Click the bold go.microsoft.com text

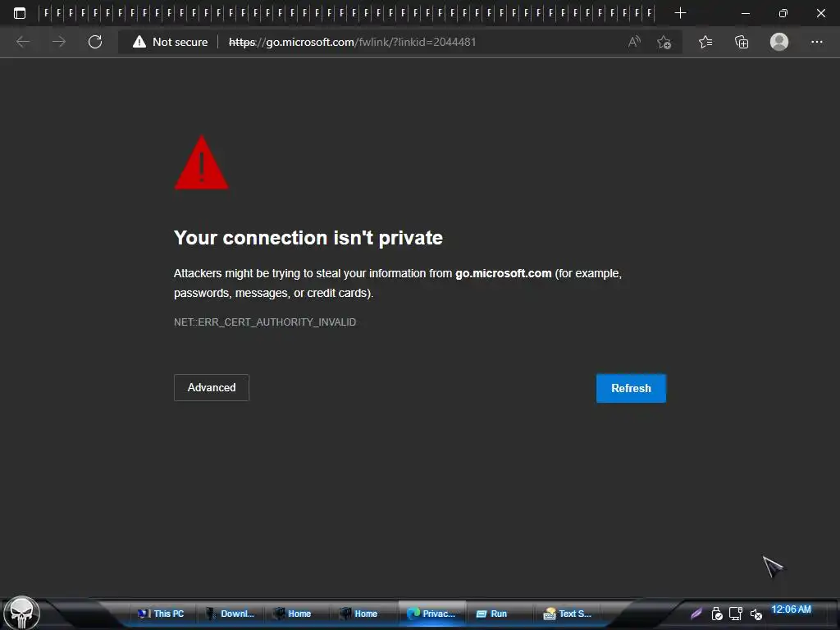(503, 273)
